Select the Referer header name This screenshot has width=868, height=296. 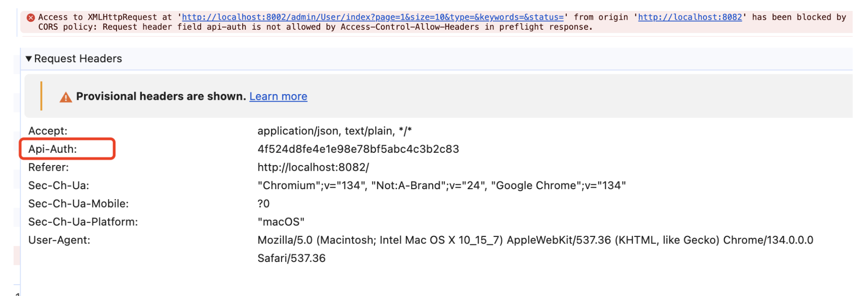(49, 167)
